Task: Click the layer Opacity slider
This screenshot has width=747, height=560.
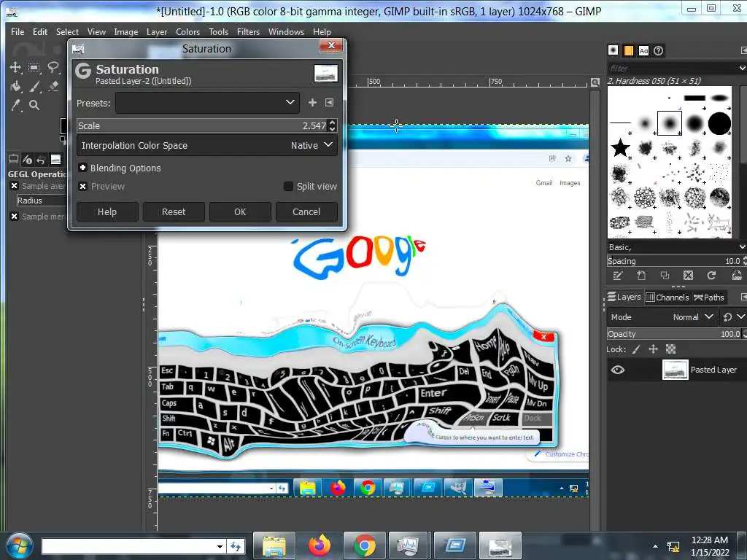Action: point(673,334)
